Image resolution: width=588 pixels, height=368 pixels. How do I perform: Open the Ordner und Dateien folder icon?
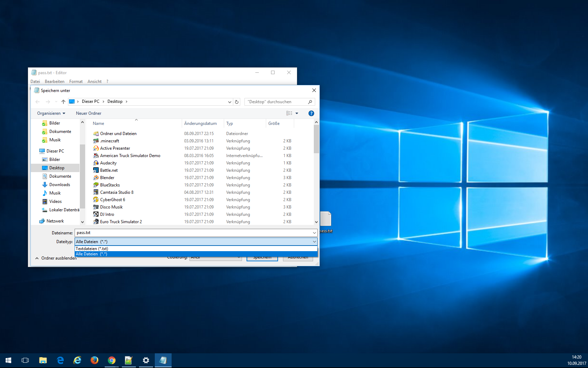click(x=96, y=134)
